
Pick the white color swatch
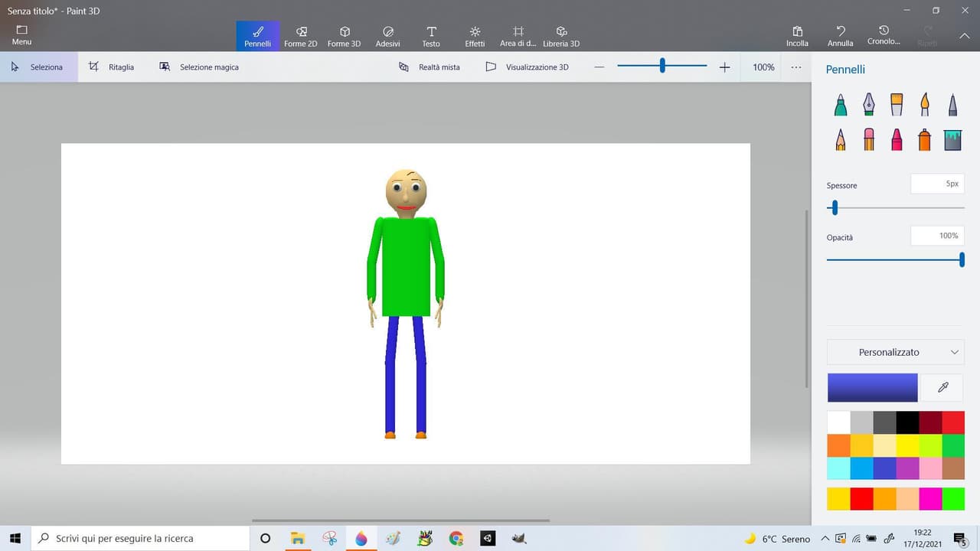pos(839,422)
